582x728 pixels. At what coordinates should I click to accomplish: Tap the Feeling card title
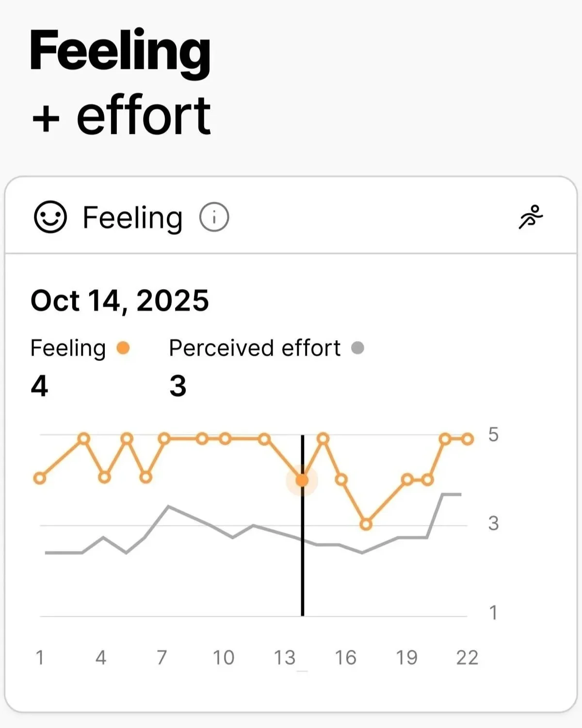click(x=132, y=217)
